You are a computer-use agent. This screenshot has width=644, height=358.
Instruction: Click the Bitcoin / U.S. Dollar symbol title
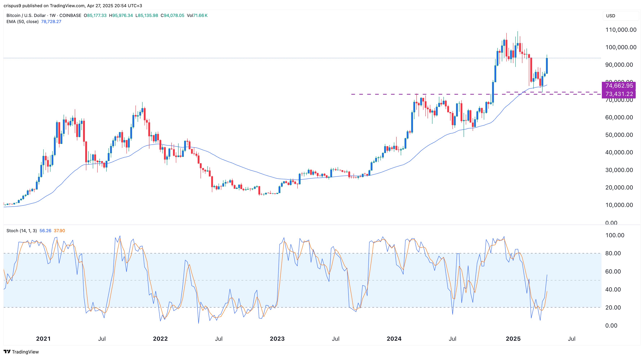pos(26,16)
